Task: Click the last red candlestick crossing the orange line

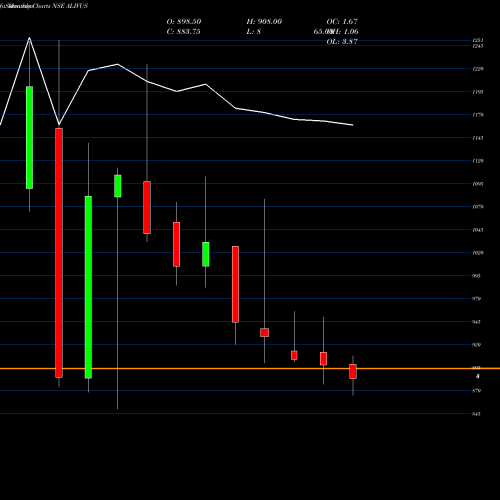Action: 353,371
